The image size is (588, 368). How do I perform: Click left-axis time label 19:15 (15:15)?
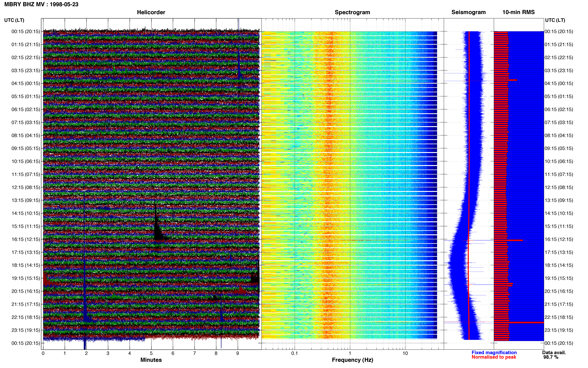(x=26, y=278)
